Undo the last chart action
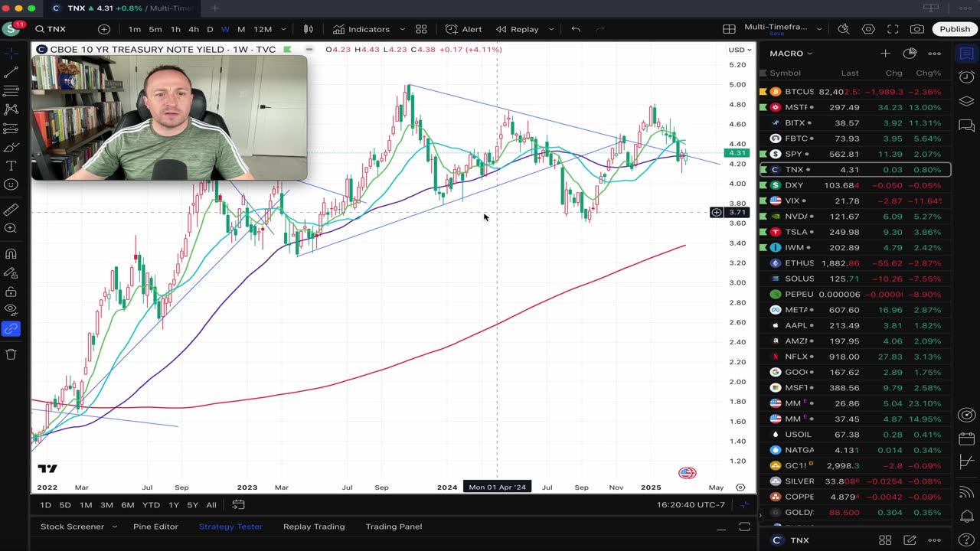 coord(576,29)
